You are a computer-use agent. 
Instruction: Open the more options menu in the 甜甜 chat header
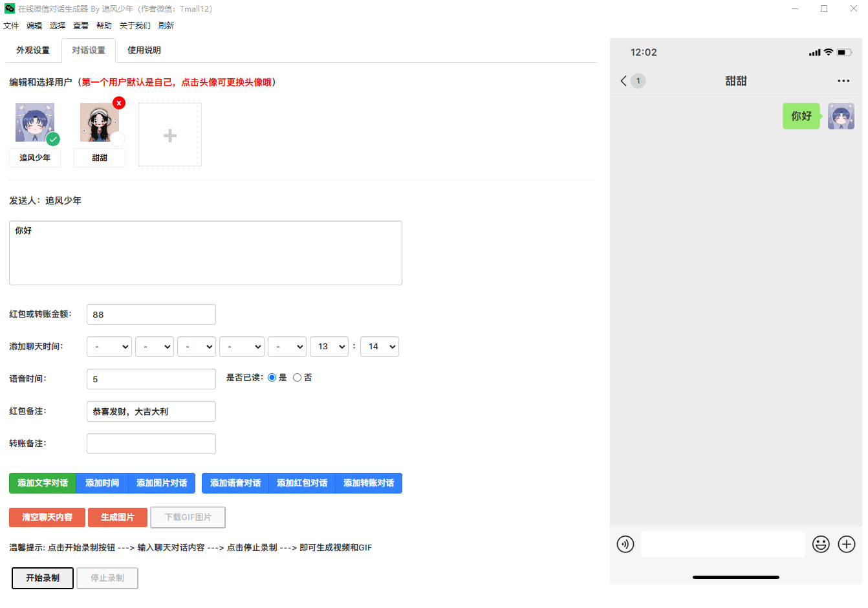pos(843,81)
